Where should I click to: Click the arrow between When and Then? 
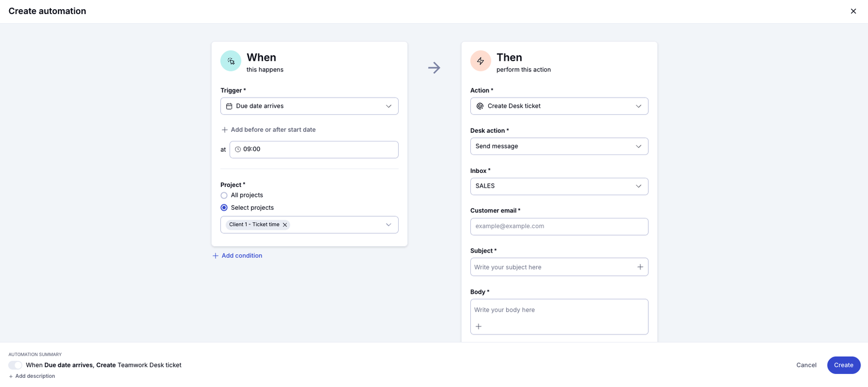434,68
